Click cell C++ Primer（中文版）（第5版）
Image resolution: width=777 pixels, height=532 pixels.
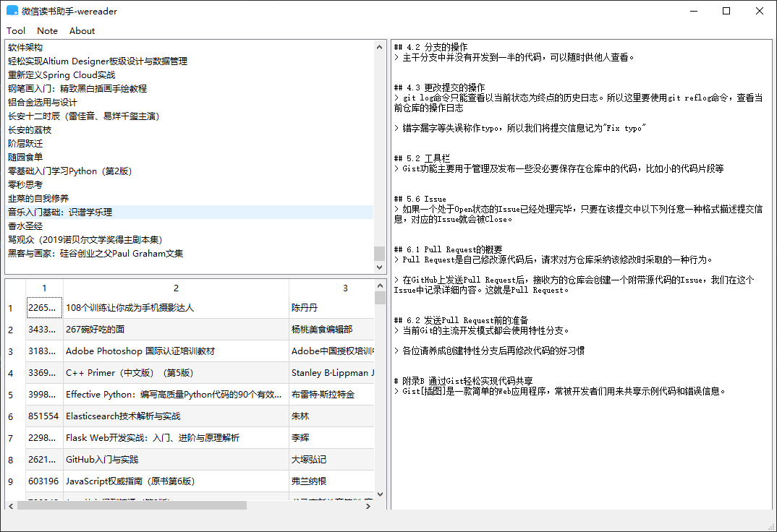click(176, 373)
